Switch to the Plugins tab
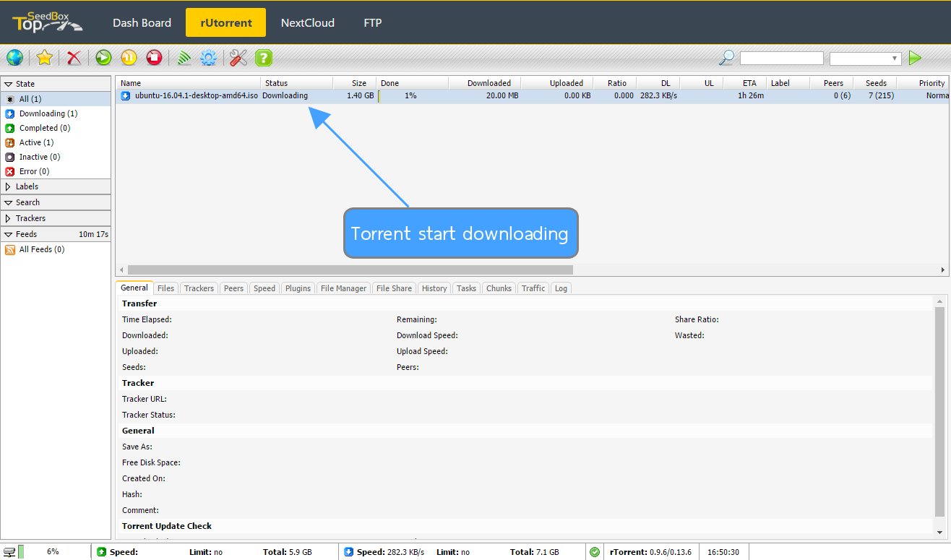The width and height of the screenshot is (951, 560). click(x=298, y=288)
